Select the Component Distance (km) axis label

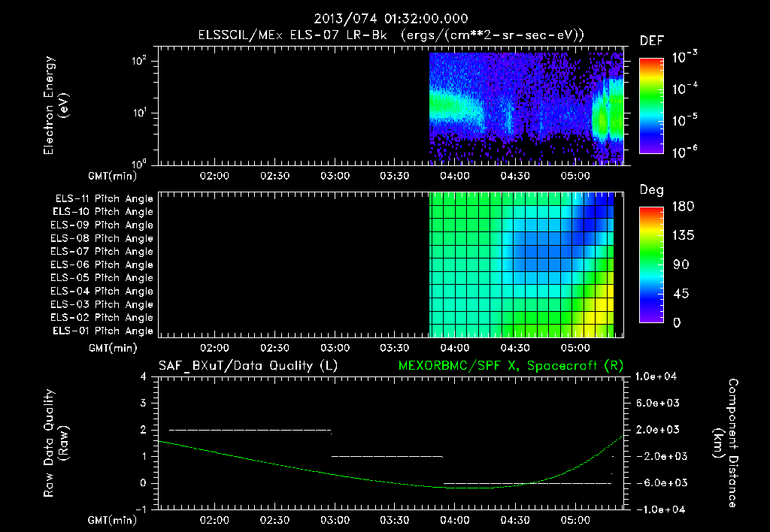726,443
